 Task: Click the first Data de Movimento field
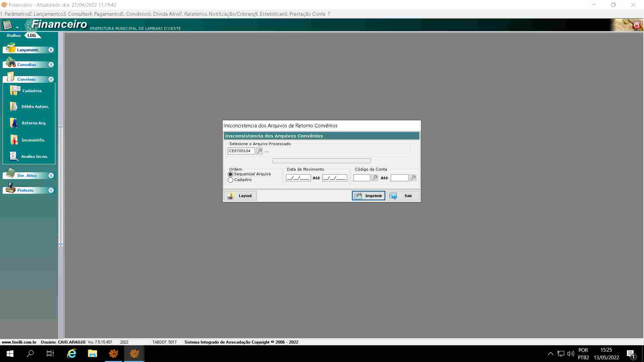click(x=298, y=178)
